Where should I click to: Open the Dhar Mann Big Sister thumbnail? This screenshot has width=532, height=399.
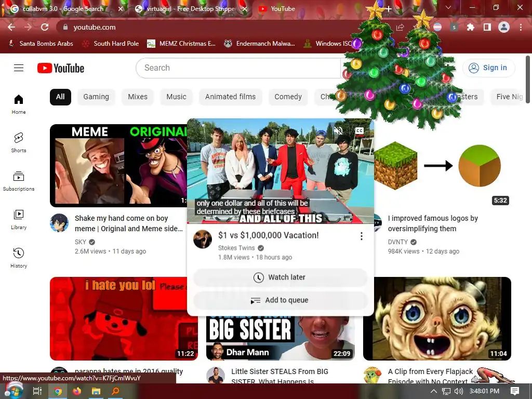coord(280,338)
